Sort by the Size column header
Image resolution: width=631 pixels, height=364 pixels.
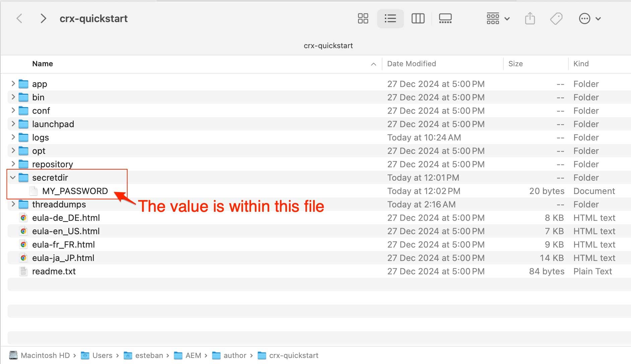click(515, 64)
